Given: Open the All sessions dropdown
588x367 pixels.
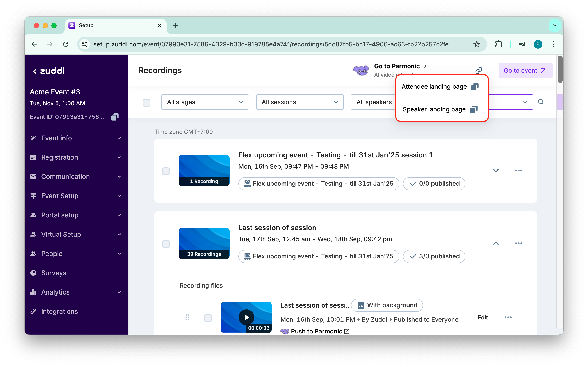Looking at the screenshot, I should click(x=299, y=102).
